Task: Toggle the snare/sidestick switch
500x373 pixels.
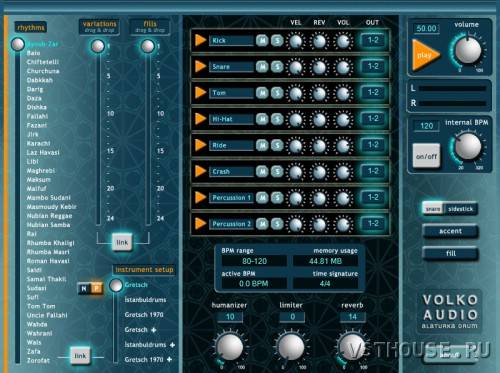Action: pyautogui.click(x=450, y=209)
